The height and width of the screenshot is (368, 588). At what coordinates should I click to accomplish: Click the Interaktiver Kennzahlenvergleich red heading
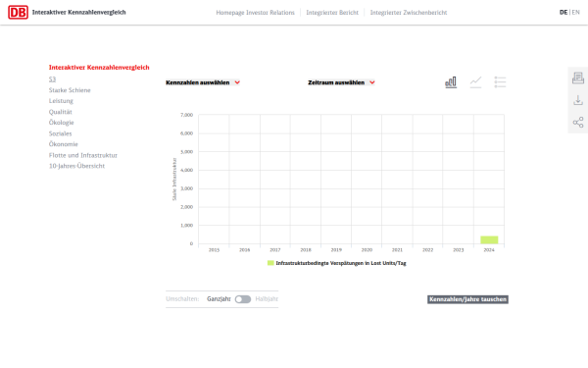[x=99, y=67]
